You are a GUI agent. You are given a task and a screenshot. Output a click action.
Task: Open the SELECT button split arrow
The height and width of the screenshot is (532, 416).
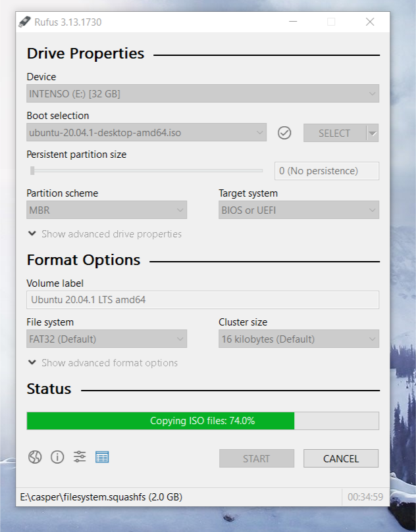point(373,133)
